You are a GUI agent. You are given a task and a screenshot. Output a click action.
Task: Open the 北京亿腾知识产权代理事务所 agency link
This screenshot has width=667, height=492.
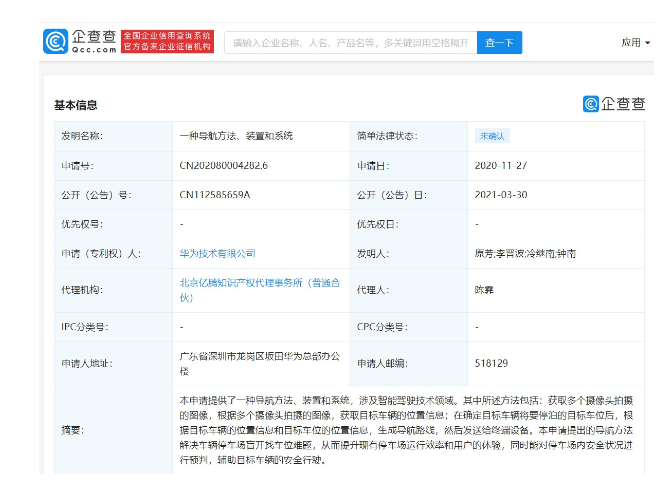tap(259, 290)
